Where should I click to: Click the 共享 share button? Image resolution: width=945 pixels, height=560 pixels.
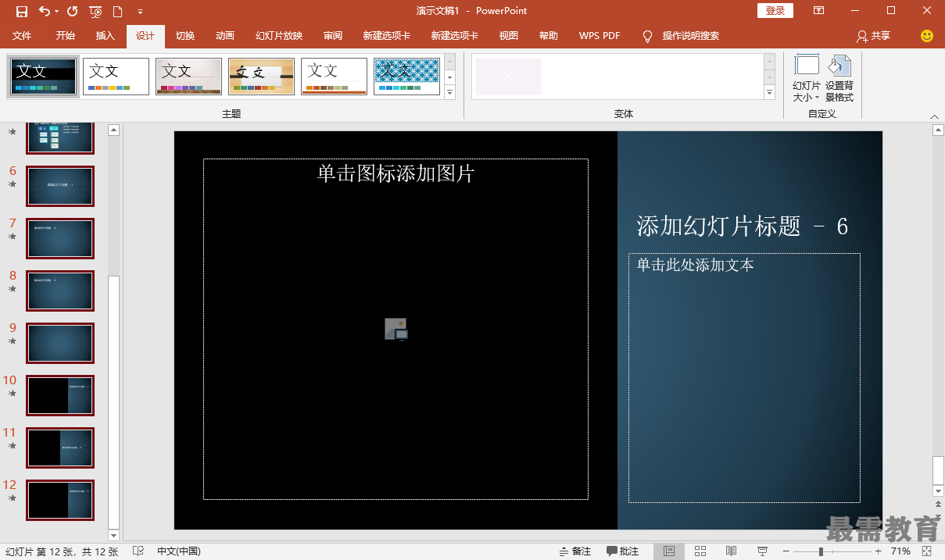[x=874, y=36]
